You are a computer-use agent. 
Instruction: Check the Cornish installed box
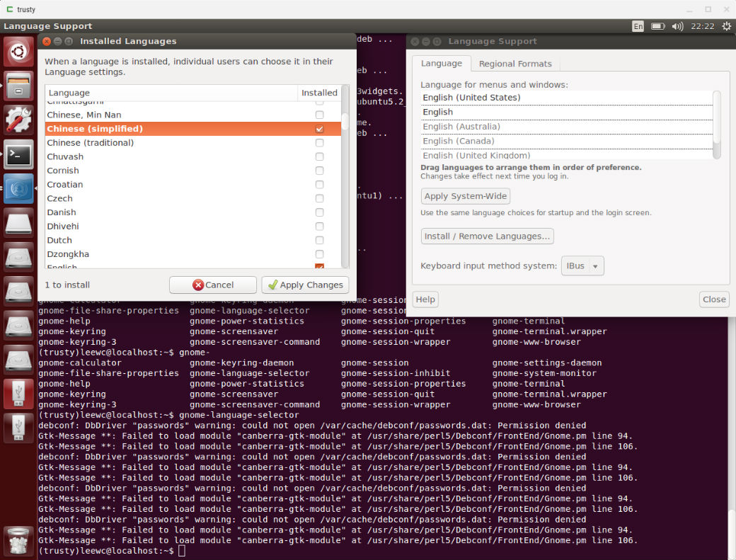pyautogui.click(x=319, y=171)
